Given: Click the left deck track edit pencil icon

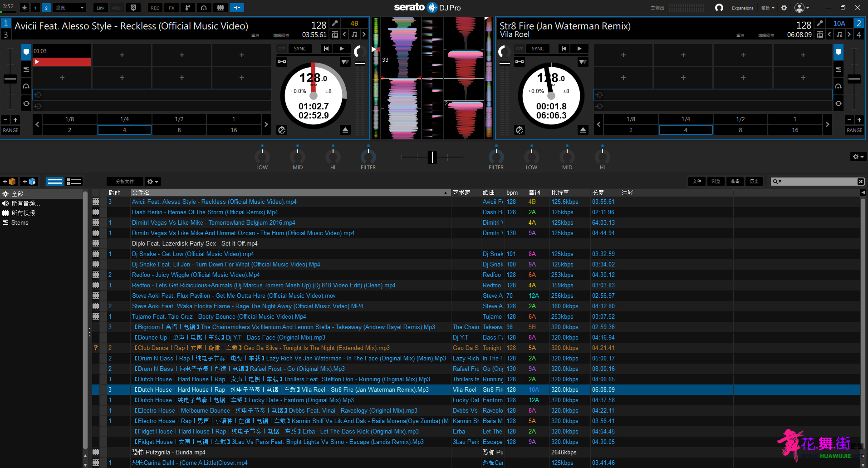Looking at the screenshot, I should 335,23.
